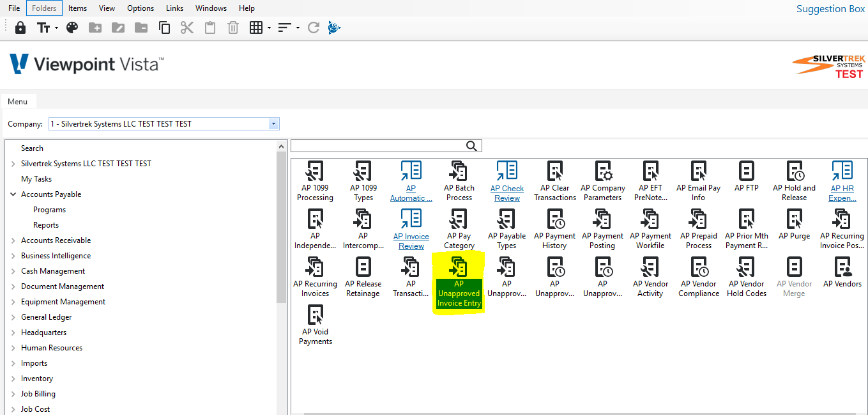Open AP Vendor Hold Codes

[x=747, y=277]
